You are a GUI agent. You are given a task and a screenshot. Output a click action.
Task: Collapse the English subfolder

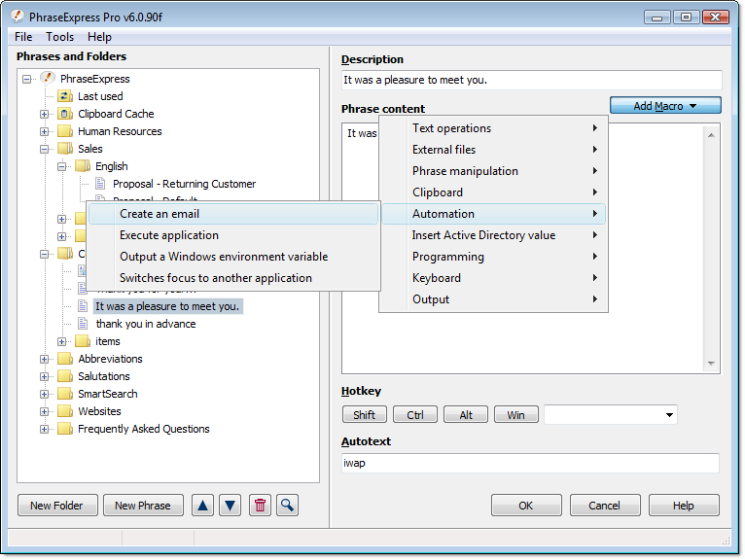(62, 166)
